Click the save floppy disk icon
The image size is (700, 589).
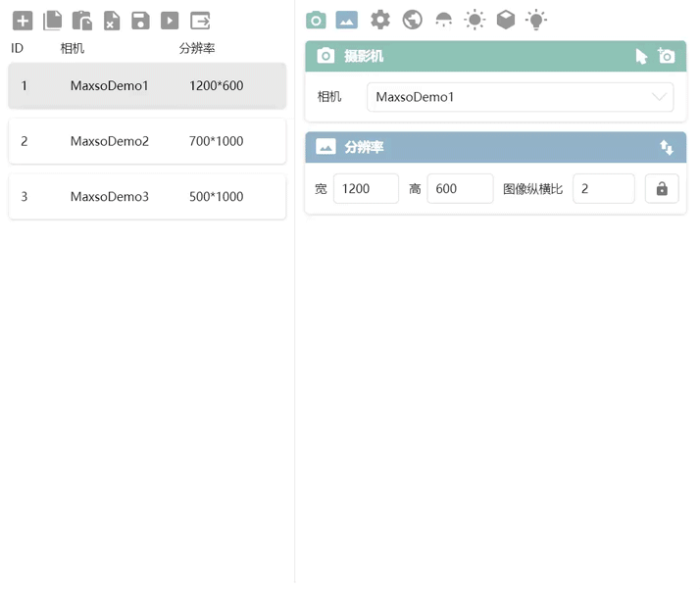click(140, 21)
